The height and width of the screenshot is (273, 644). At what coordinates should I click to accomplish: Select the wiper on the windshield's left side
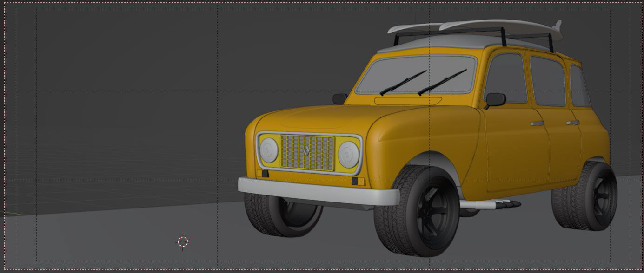(403, 83)
